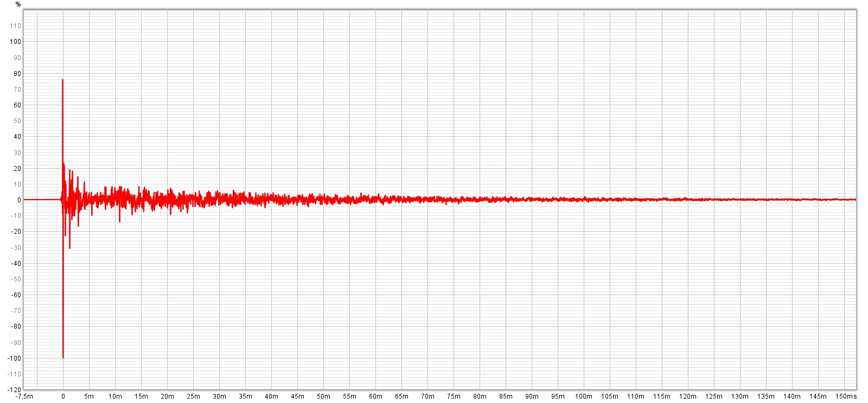Click the 75m time axis tick label

tap(454, 396)
